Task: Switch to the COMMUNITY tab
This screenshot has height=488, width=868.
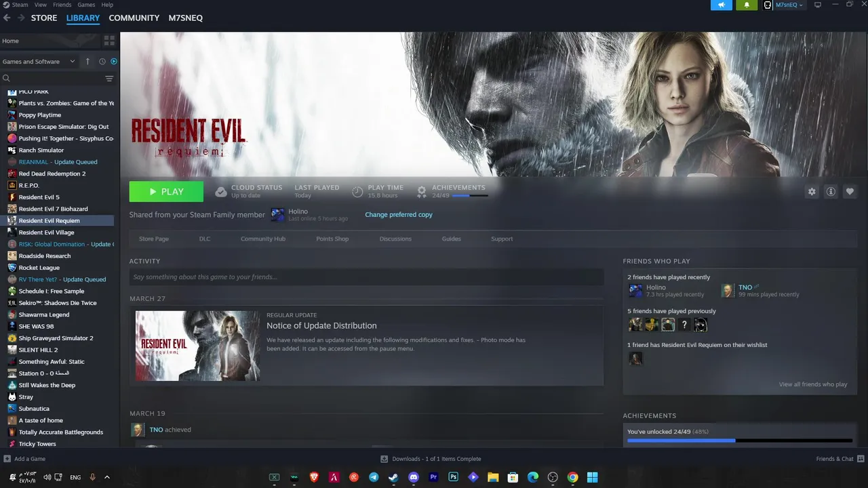Action: (134, 18)
